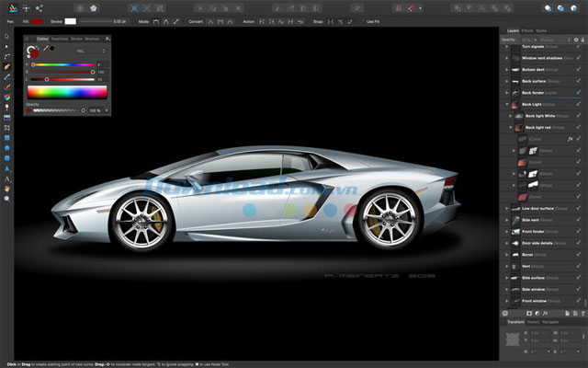Screen dimensions: 588x368
Task: Expand the Low door surface group
Action: (507, 209)
